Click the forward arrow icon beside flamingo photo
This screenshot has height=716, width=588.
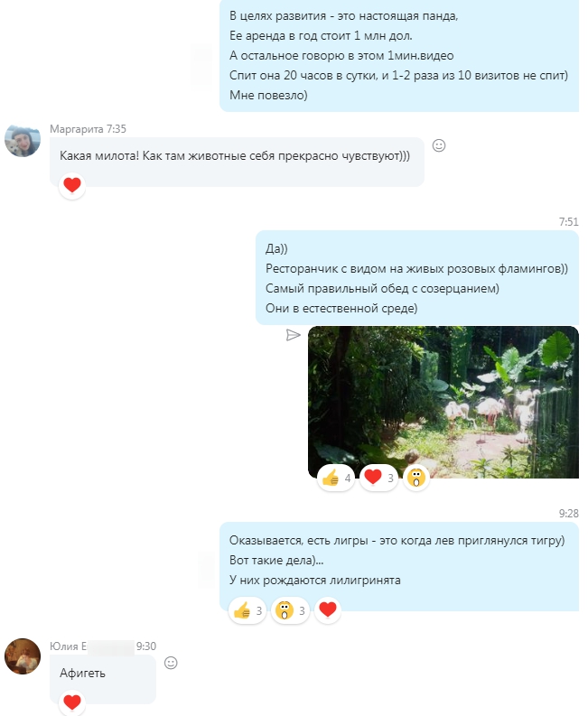293,335
